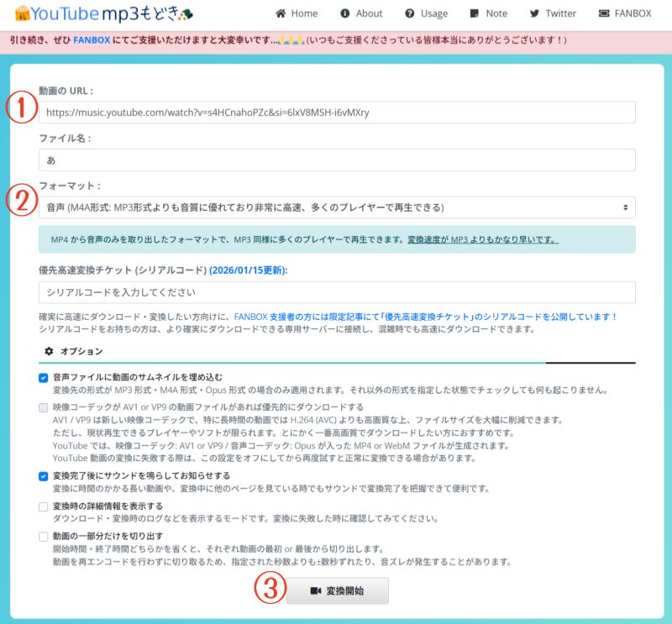Click the フォーマット dropdown arrow
The width and height of the screenshot is (672, 624).
(625, 207)
